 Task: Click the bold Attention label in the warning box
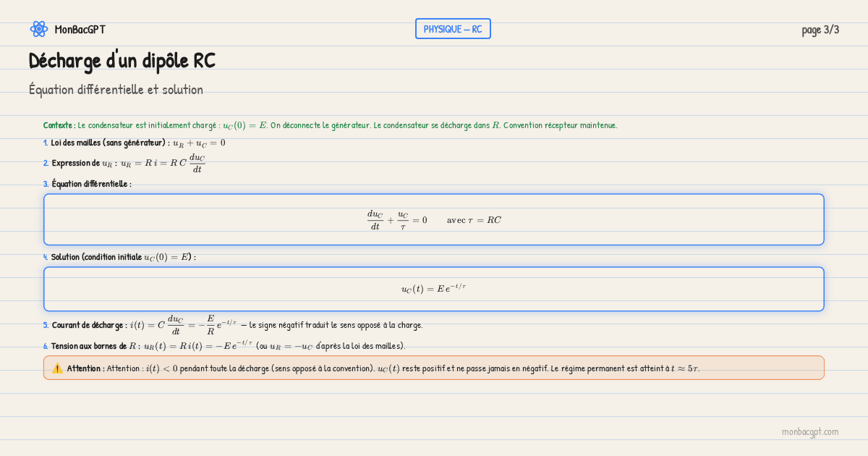(x=85, y=368)
